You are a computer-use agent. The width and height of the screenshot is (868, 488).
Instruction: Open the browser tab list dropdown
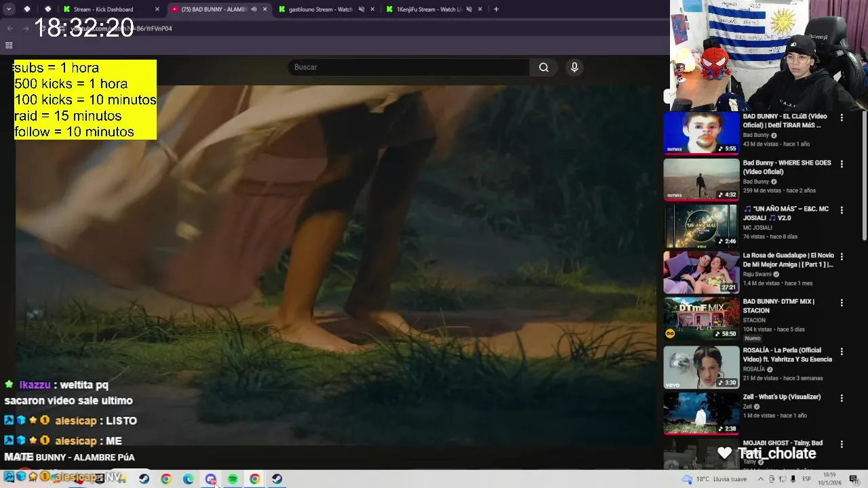9,9
